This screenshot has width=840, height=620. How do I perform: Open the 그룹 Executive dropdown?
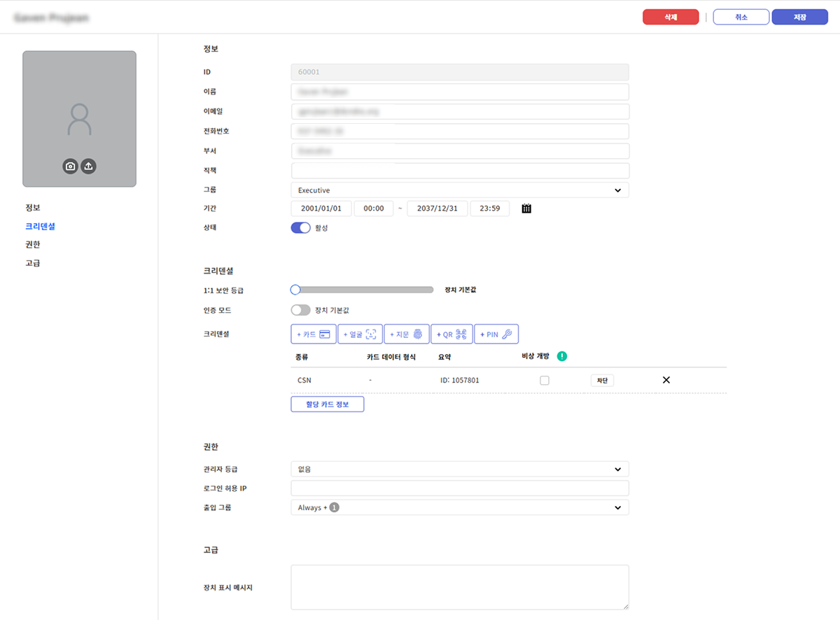pyautogui.click(x=459, y=190)
